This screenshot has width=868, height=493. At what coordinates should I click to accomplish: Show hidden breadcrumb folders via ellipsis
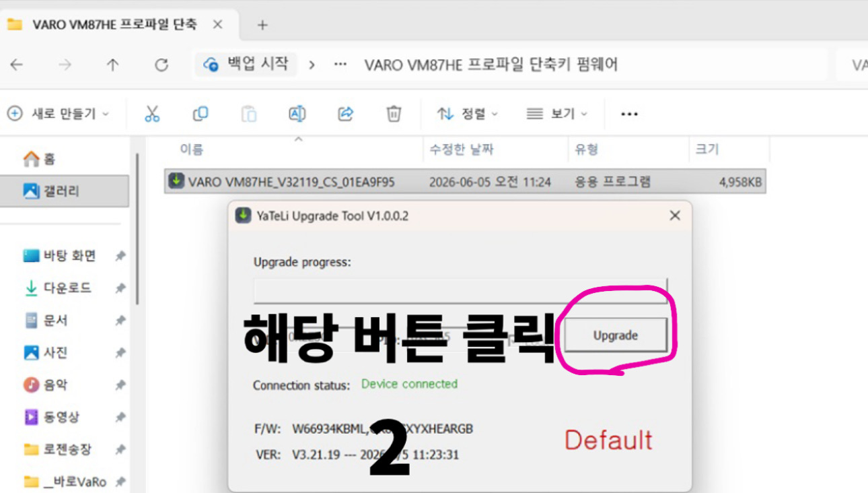pos(340,65)
